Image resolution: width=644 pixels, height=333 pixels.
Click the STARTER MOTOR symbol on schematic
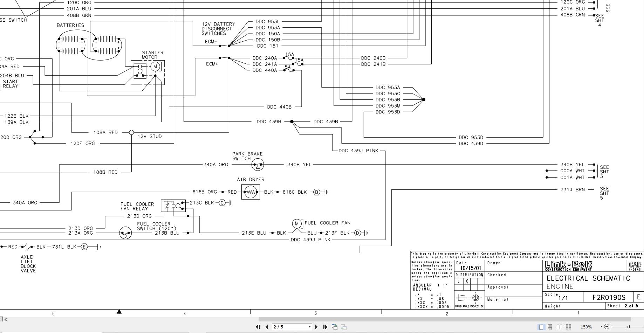coord(155,67)
